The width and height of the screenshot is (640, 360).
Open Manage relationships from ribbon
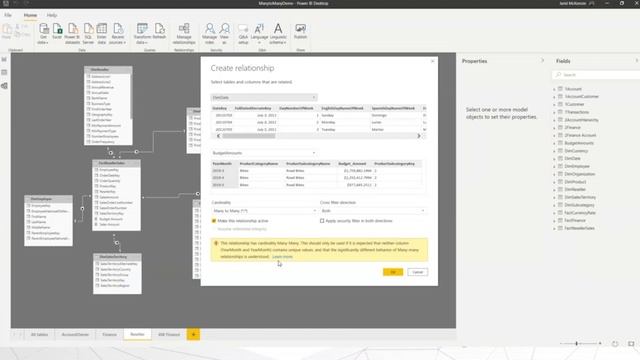click(184, 33)
